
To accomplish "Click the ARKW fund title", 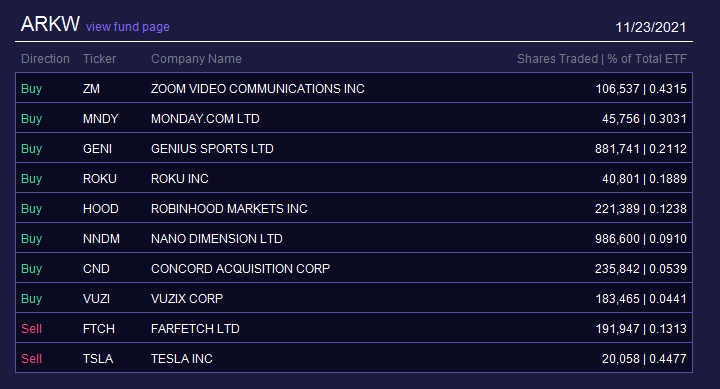I will 50,24.
